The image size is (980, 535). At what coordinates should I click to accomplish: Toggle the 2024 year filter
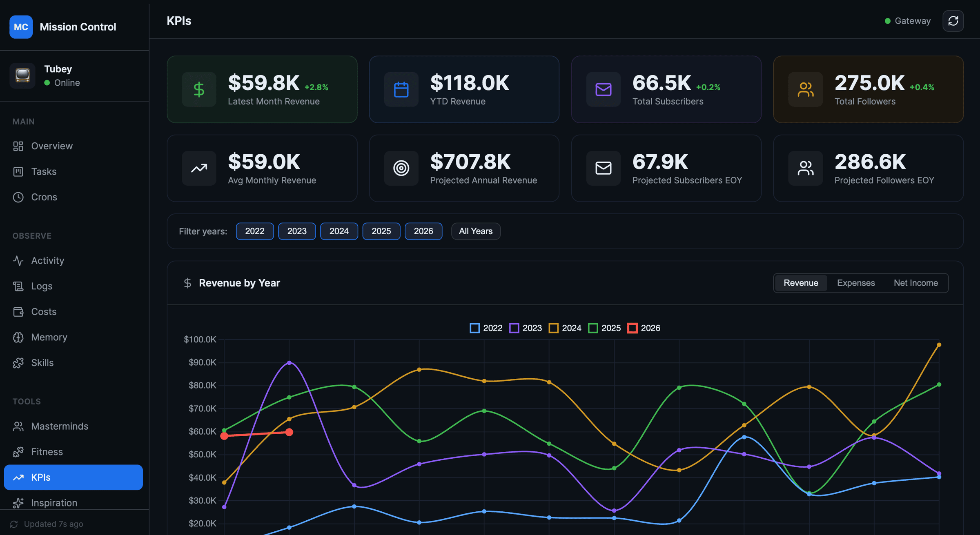[339, 231]
